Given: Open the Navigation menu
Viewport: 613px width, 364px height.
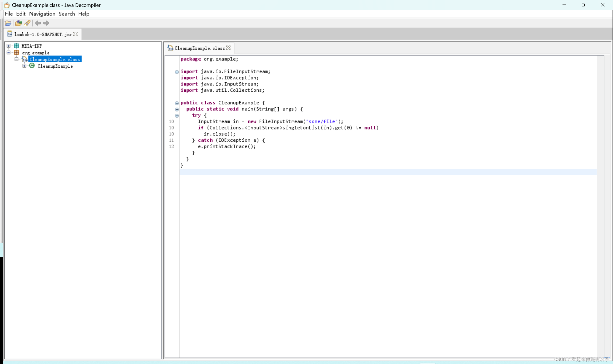Looking at the screenshot, I should point(42,14).
